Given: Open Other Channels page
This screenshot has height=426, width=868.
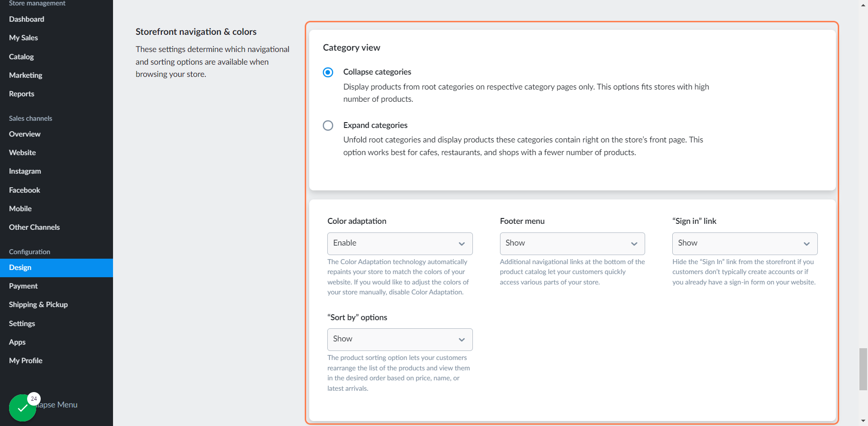Looking at the screenshot, I should [x=34, y=227].
